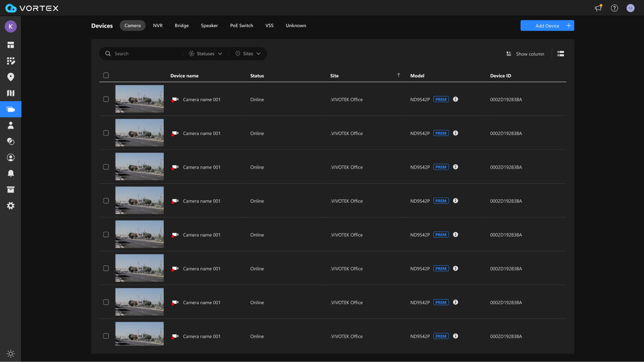Open the M user profile avatar
Image resolution: width=644 pixels, height=362 pixels.
coord(630,8)
